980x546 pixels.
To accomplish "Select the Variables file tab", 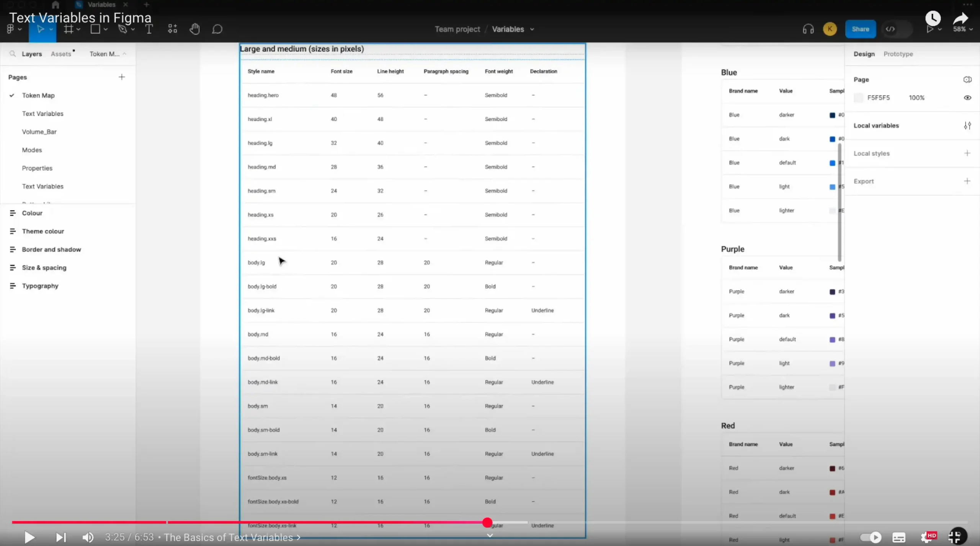I will [101, 5].
